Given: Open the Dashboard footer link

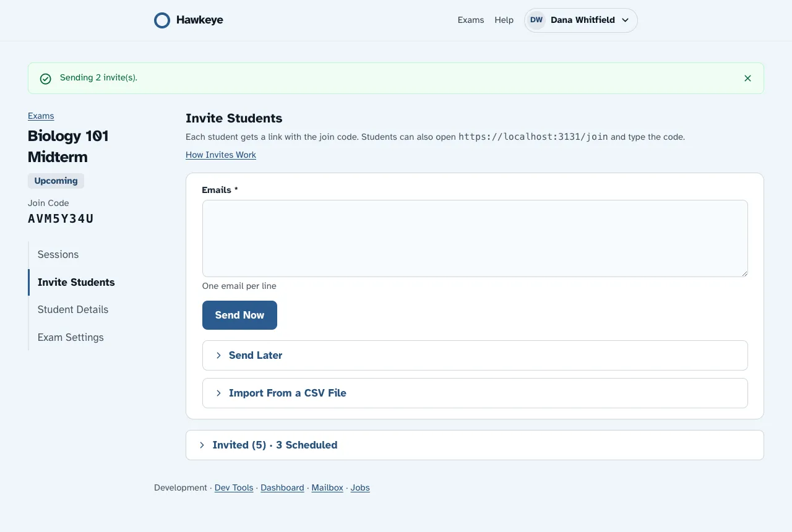Looking at the screenshot, I should [282, 488].
